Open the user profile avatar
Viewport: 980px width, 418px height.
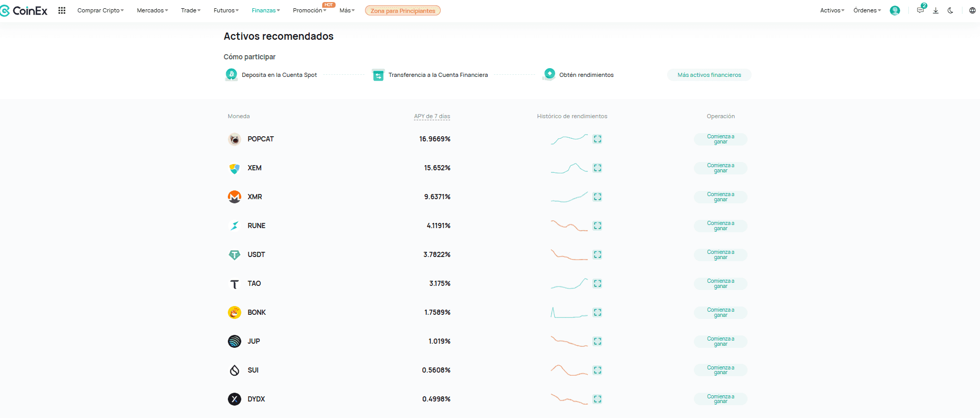coord(895,10)
